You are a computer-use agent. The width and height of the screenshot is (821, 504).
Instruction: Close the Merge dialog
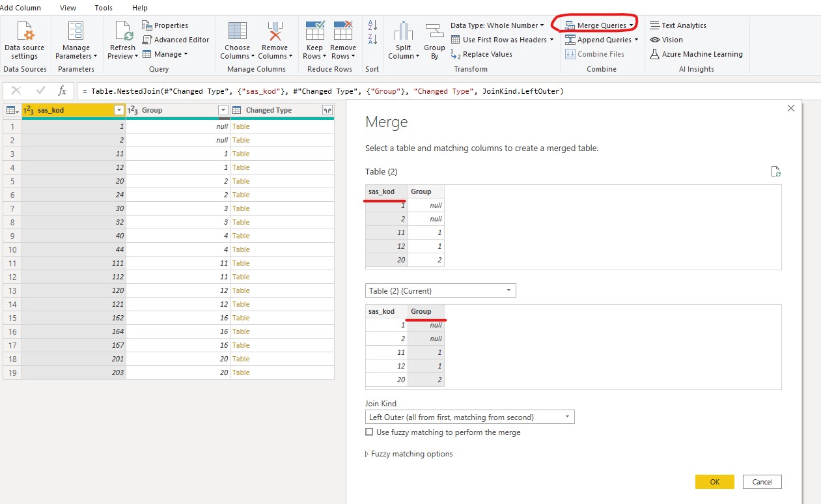791,109
